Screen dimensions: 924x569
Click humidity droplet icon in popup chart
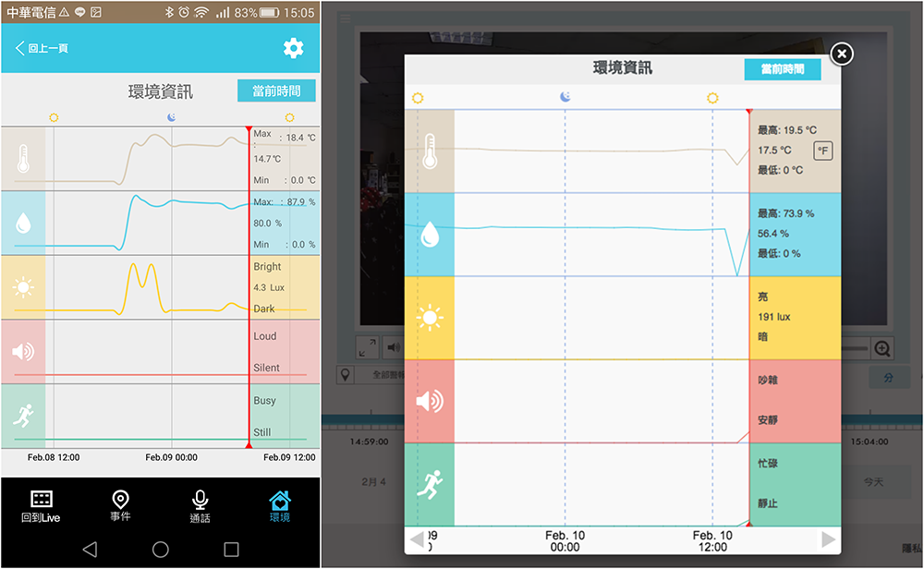point(430,235)
